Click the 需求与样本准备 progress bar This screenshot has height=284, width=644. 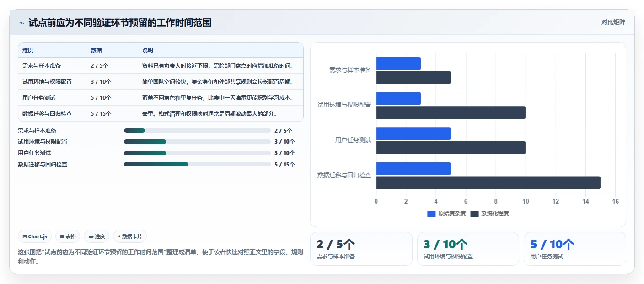197,130
